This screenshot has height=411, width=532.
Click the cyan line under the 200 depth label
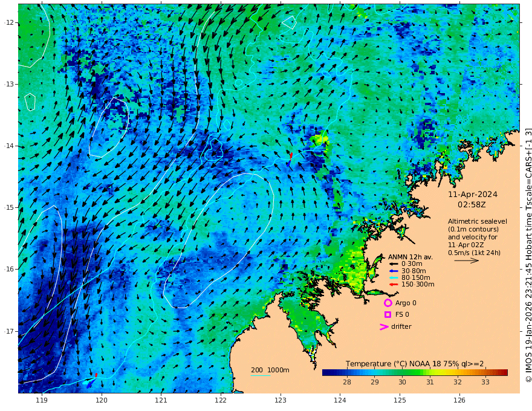coord(260,375)
